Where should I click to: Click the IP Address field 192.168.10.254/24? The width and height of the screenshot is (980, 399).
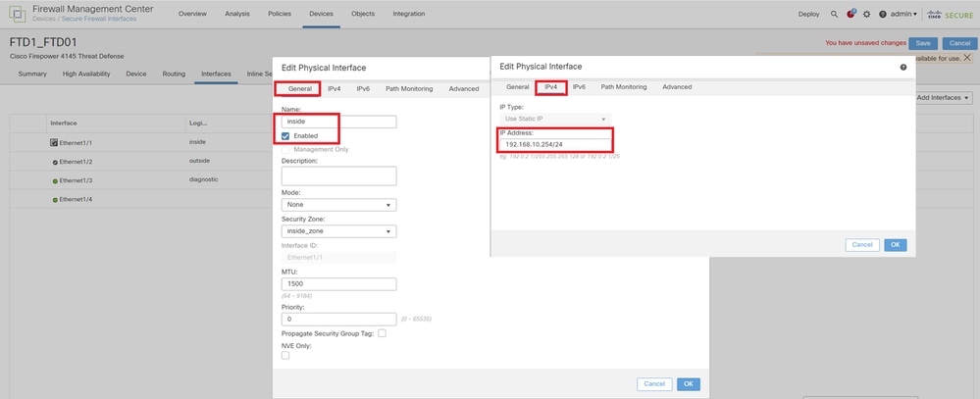(555, 144)
